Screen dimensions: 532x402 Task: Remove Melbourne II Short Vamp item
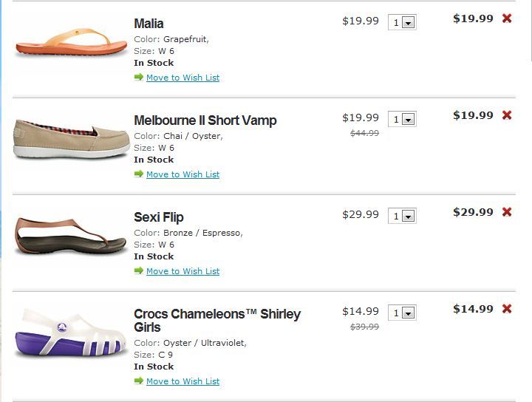pos(507,115)
